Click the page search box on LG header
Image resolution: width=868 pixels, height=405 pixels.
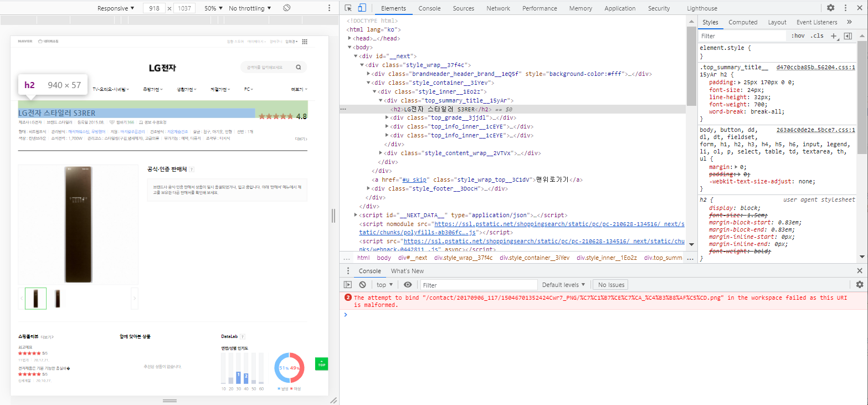tap(274, 67)
